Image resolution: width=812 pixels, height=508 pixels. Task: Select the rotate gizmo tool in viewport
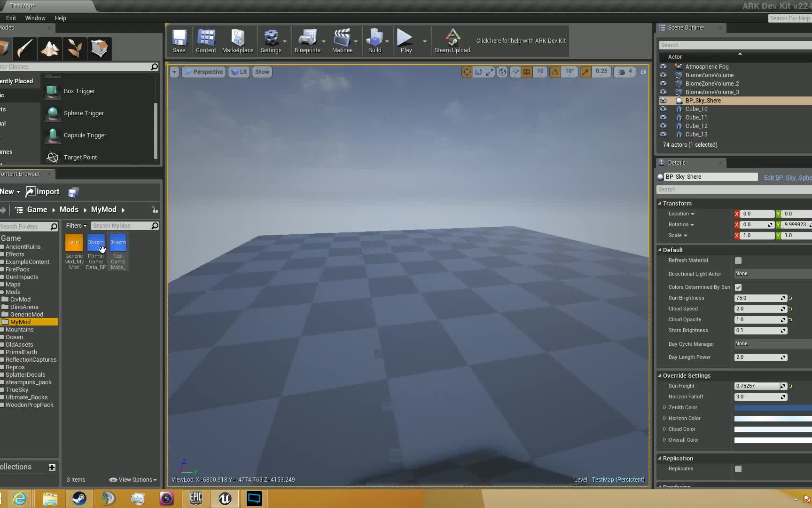tap(478, 72)
